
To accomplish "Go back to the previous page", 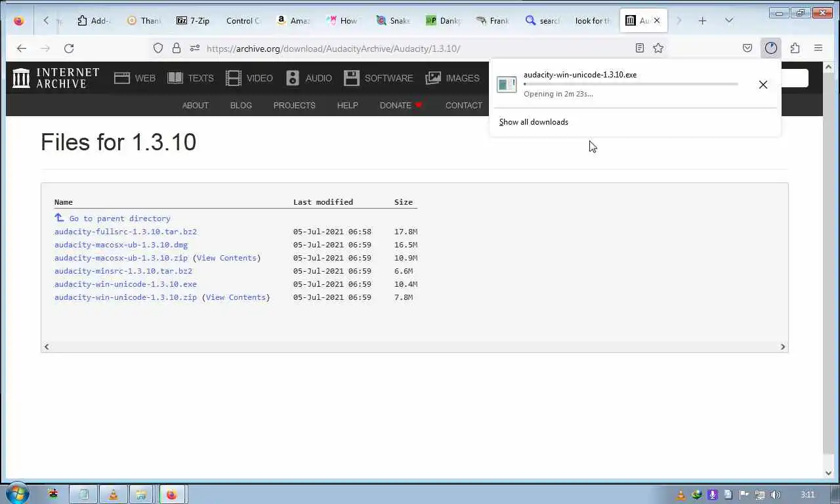I will click(x=21, y=48).
